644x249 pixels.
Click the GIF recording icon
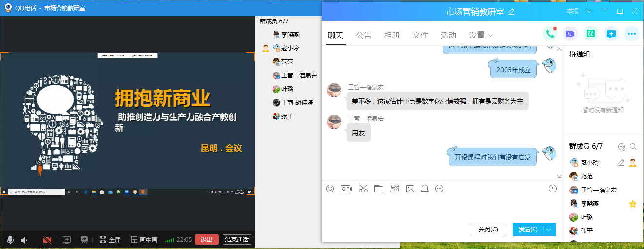[x=346, y=189]
